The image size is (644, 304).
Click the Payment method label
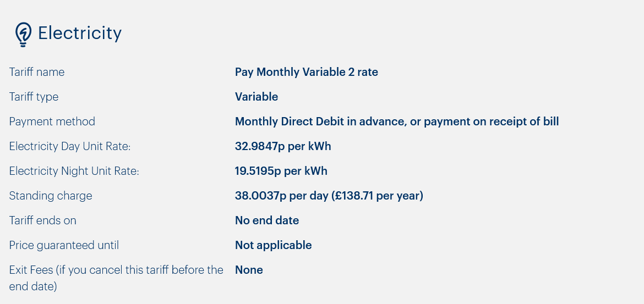tap(52, 121)
